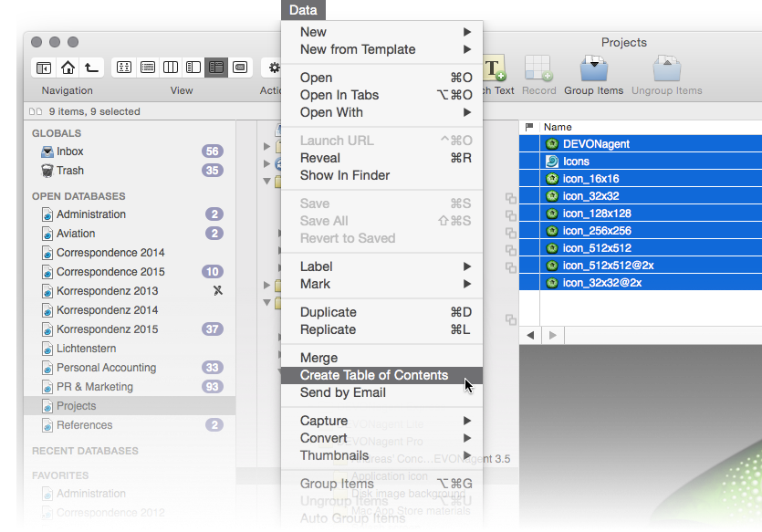Select the Projects database in sidebar
762x532 pixels.
[130, 406]
